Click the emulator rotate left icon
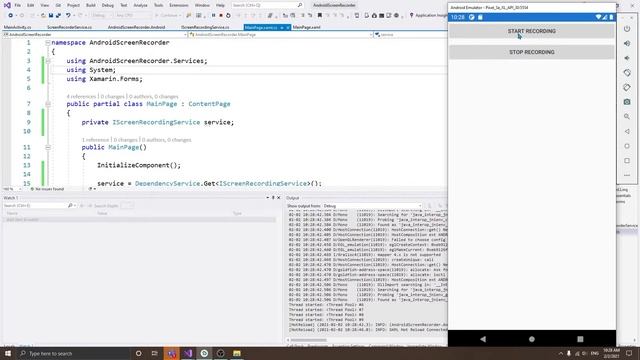Image resolution: width=640 pixels, height=360 pixels. point(627,73)
